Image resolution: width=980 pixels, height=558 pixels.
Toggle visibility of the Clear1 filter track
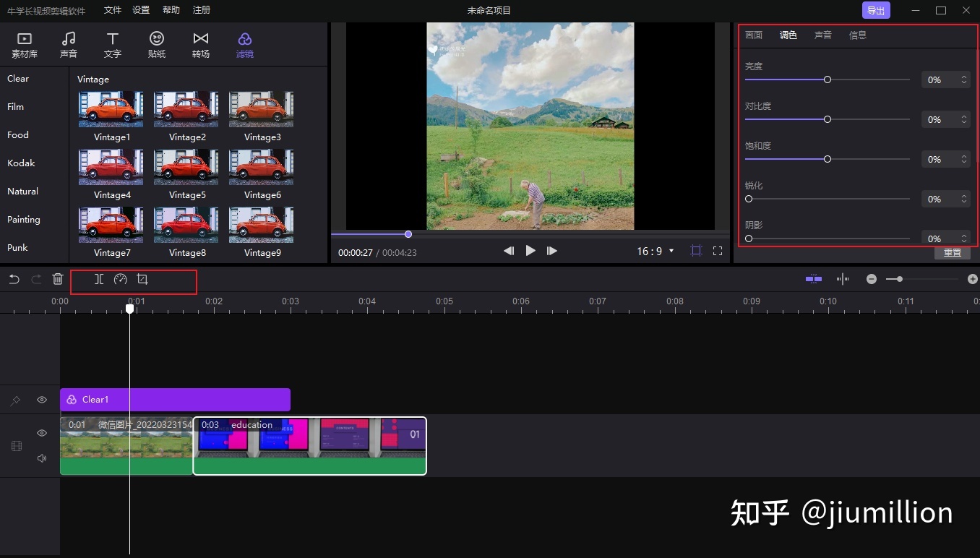[41, 400]
